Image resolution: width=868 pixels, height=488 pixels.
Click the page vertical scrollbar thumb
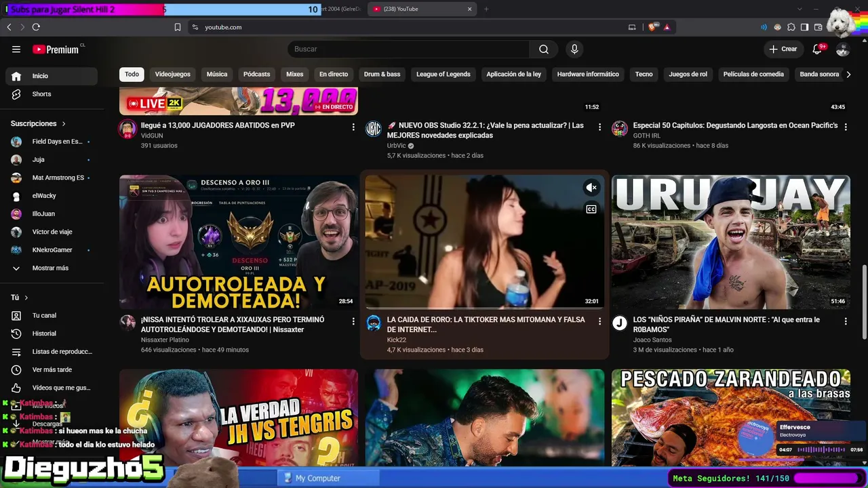(864, 303)
